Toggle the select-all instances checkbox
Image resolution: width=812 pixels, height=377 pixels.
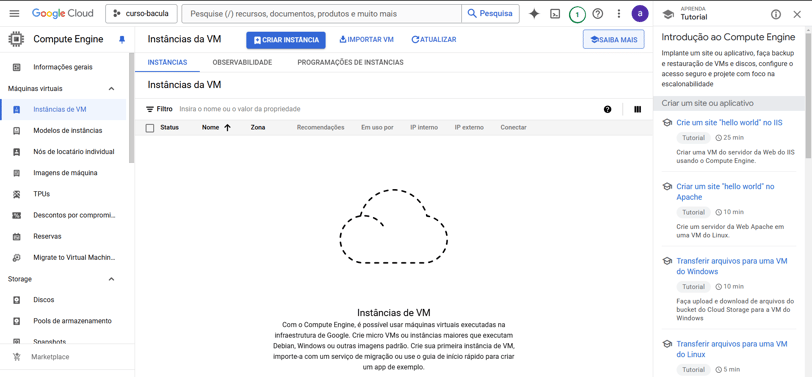[150, 128]
